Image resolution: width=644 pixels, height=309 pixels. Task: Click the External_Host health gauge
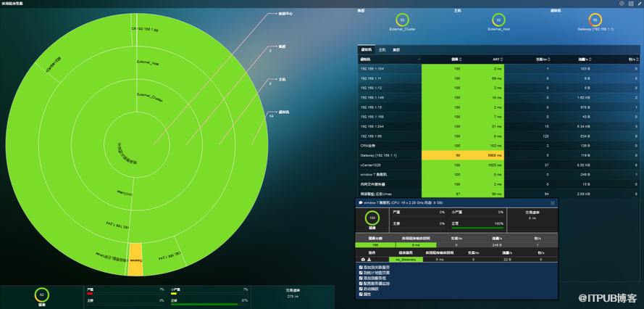click(498, 20)
